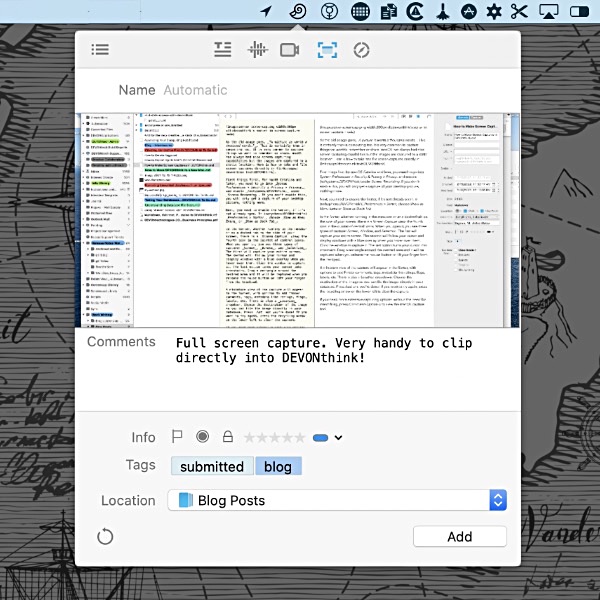Open the AirPlay display menu bar icon

point(549,11)
